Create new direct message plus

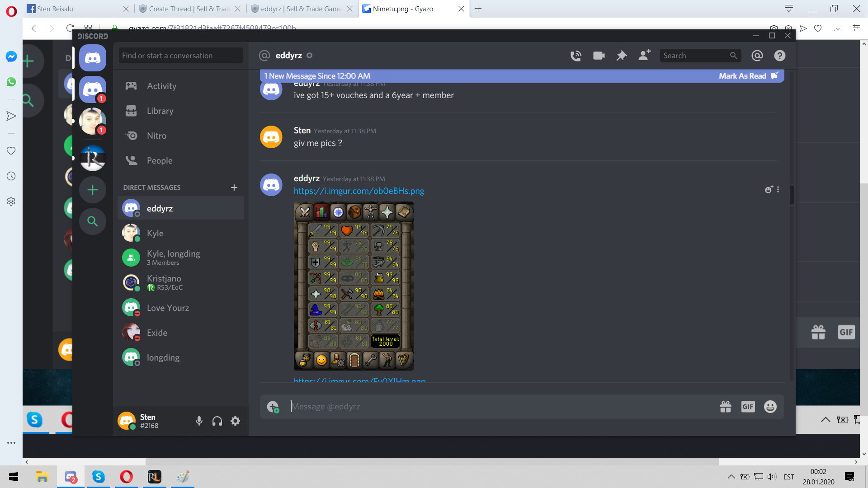coord(234,188)
